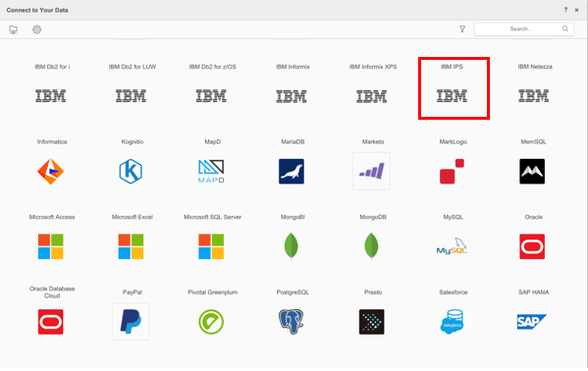Click the magnifier icon in search box
588x371 pixels.
point(565,28)
